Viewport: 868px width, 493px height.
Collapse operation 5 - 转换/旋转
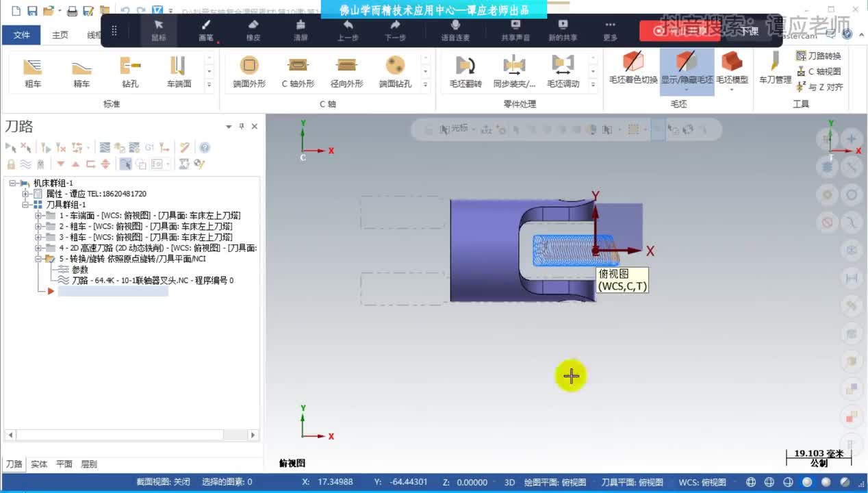click(38, 259)
